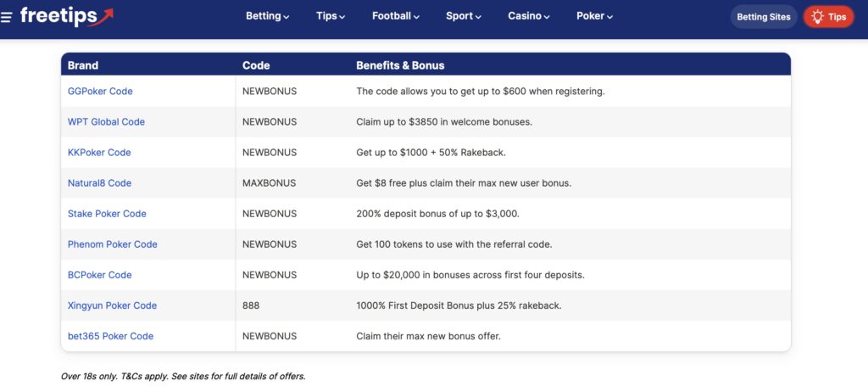
Task: Open the hamburger menu icon
Action: (6, 17)
